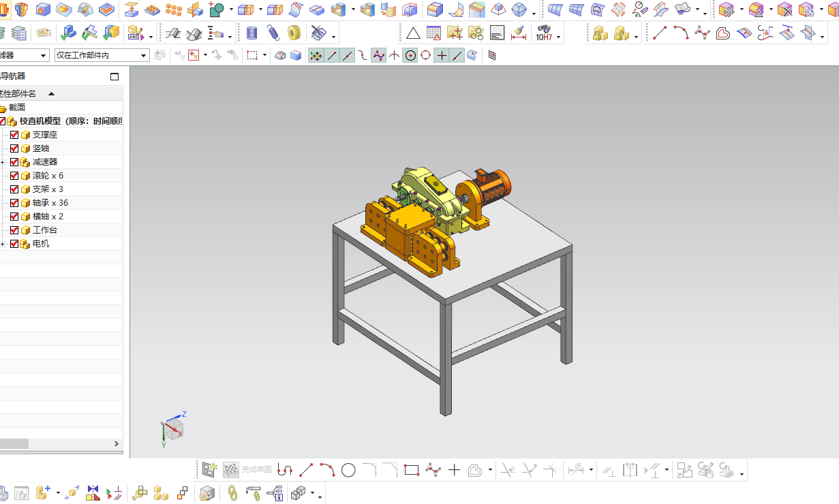Click the tag label icon in second toolbar
839x504 pixels.
tap(44, 33)
